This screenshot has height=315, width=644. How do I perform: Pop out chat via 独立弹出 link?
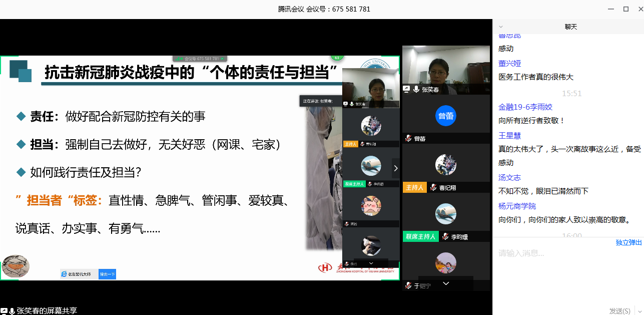(x=628, y=242)
